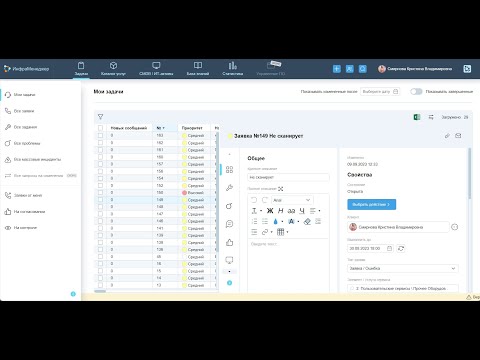Apply bold Ж formatting
480x360 pixels.
[270, 211]
